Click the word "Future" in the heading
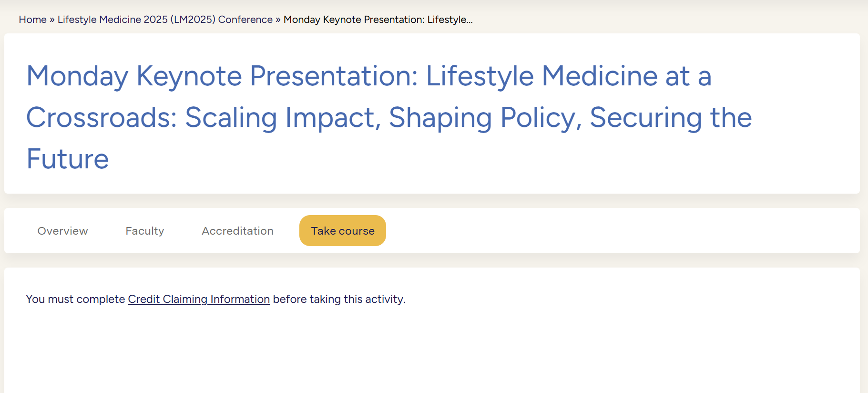Image resolution: width=868 pixels, height=393 pixels. pos(68,159)
